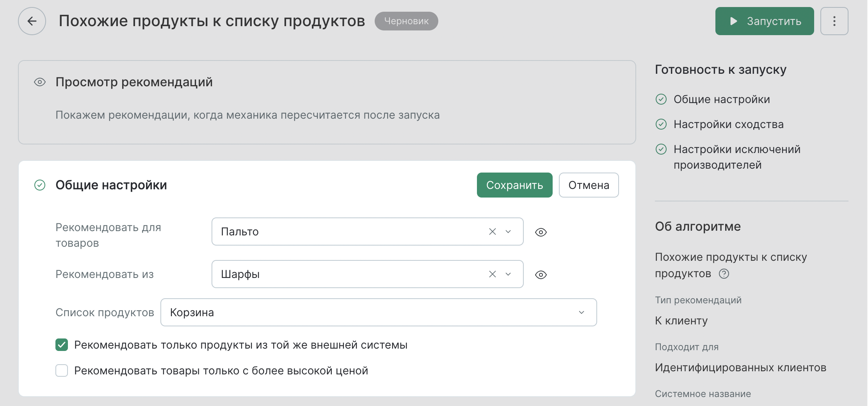This screenshot has height=406, width=868.
Task: Save settings with Сохранить button
Action: pos(515,185)
